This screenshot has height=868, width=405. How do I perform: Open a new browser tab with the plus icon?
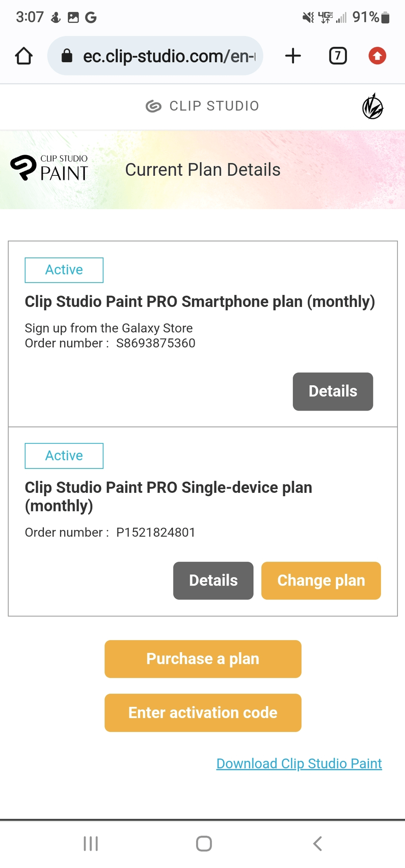point(293,55)
